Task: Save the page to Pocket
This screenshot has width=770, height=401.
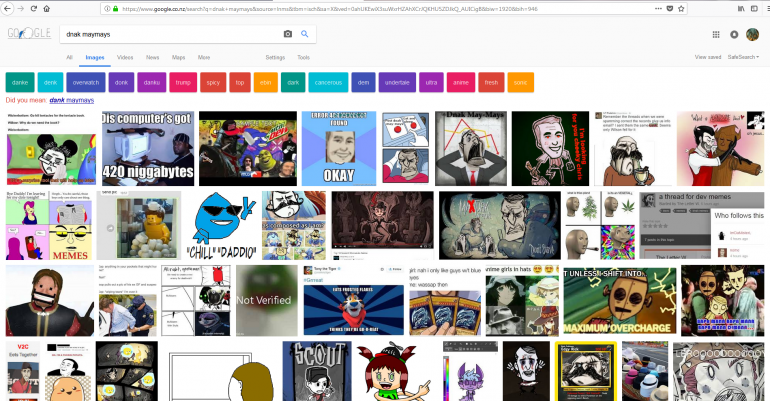Action: click(x=669, y=8)
